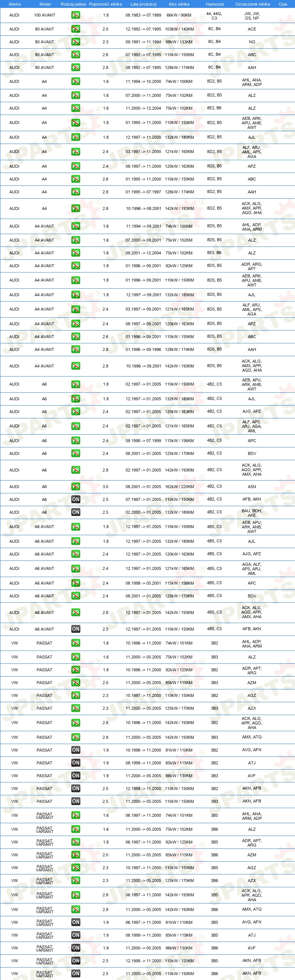Click the ON diesel icon in the PASSAT VARIANT 3B5 ATJ row
This screenshot has height=980, width=295.
coord(76,935)
